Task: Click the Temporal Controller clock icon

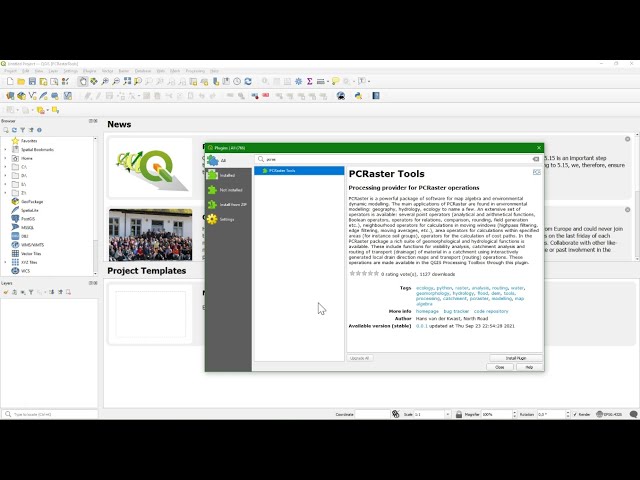Action: tap(237, 82)
